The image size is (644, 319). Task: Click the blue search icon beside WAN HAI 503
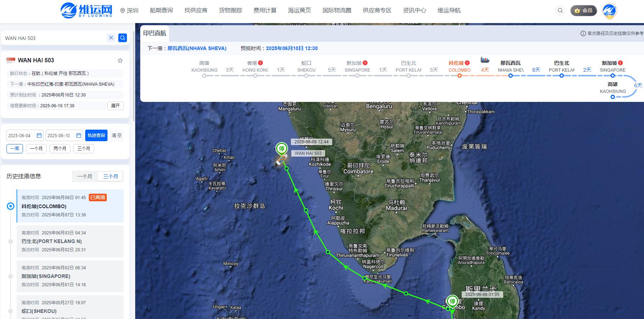point(123,38)
